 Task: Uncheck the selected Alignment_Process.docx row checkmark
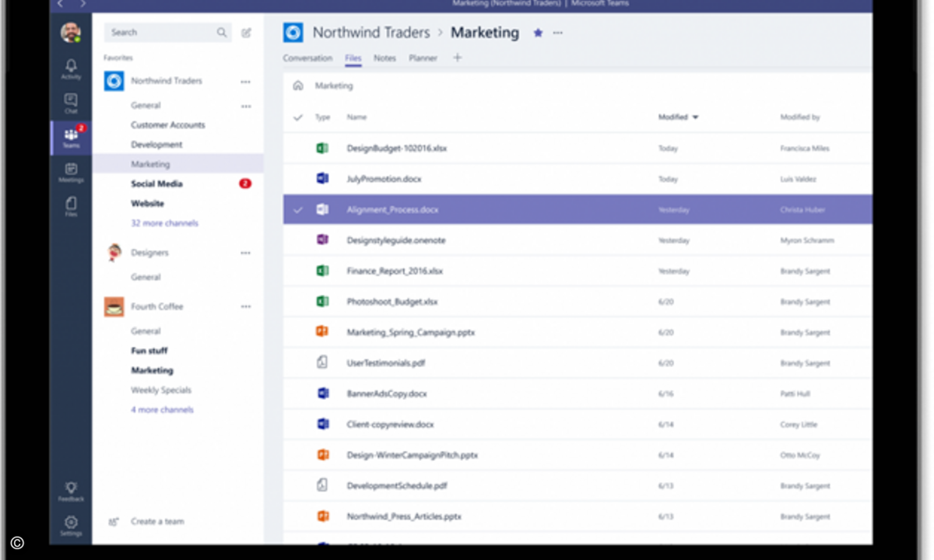(x=298, y=209)
